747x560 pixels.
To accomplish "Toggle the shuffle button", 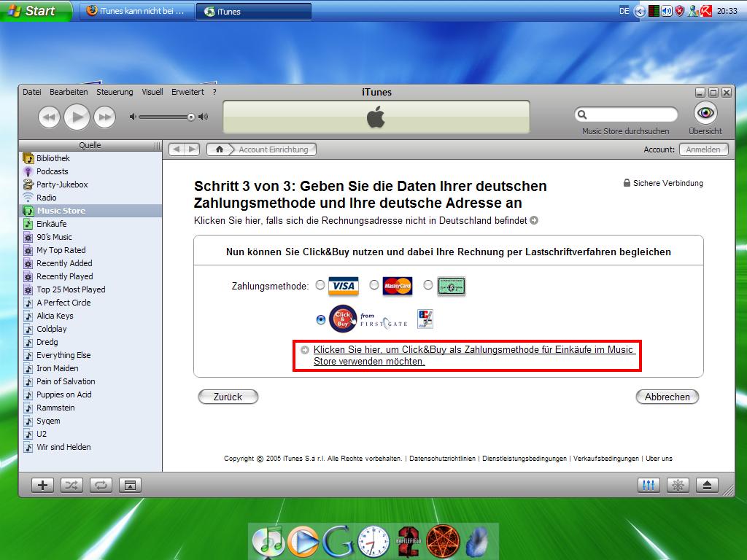I will 71,485.
